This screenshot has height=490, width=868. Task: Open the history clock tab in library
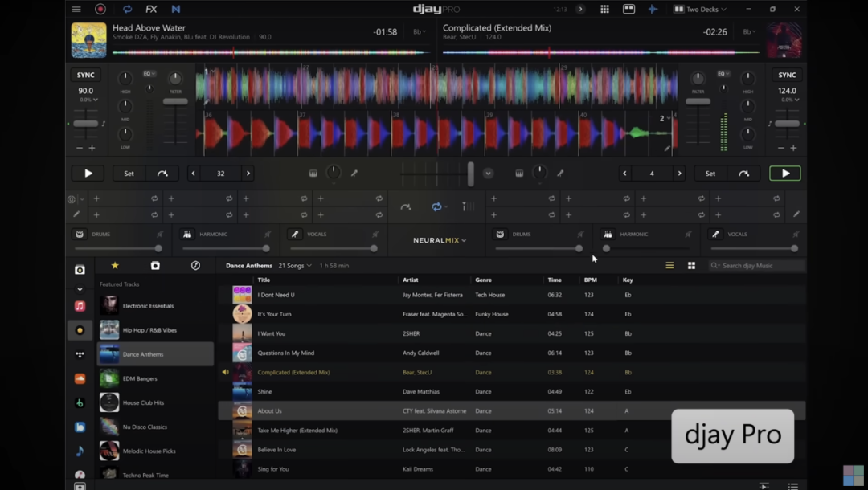tap(195, 265)
